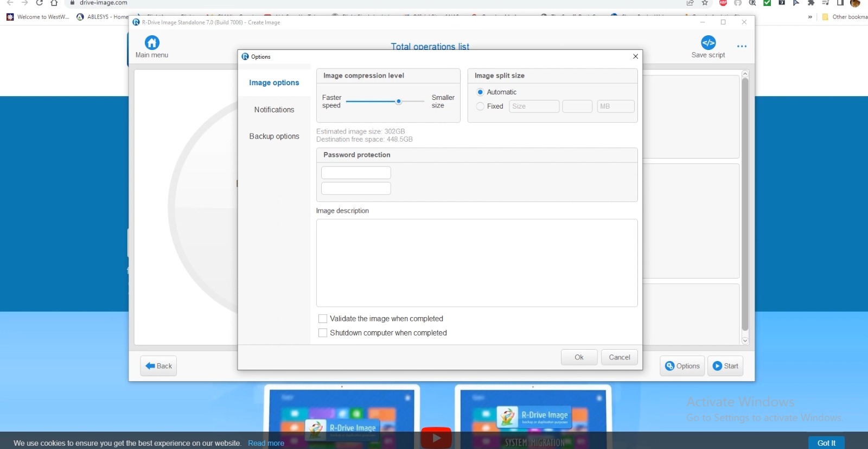Click the browser share page icon
The width and height of the screenshot is (868, 449).
(x=690, y=3)
